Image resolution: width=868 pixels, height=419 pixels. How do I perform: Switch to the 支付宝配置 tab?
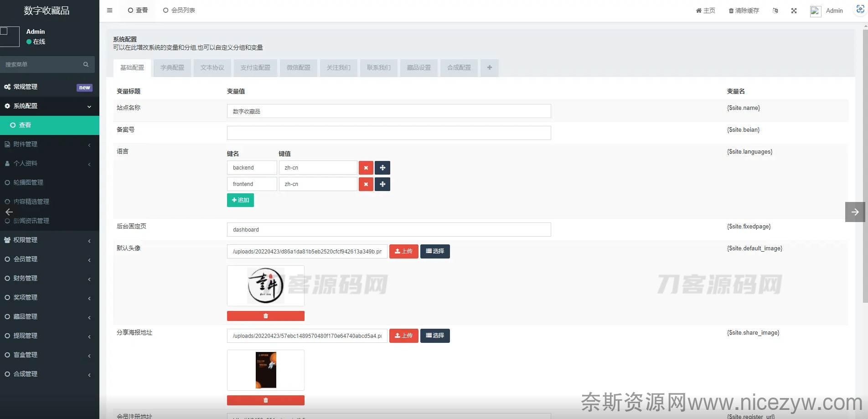tap(255, 67)
